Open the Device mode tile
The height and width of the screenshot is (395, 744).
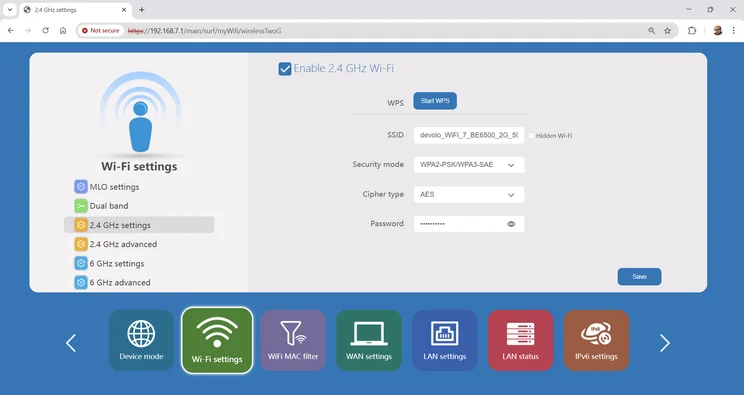[141, 340]
